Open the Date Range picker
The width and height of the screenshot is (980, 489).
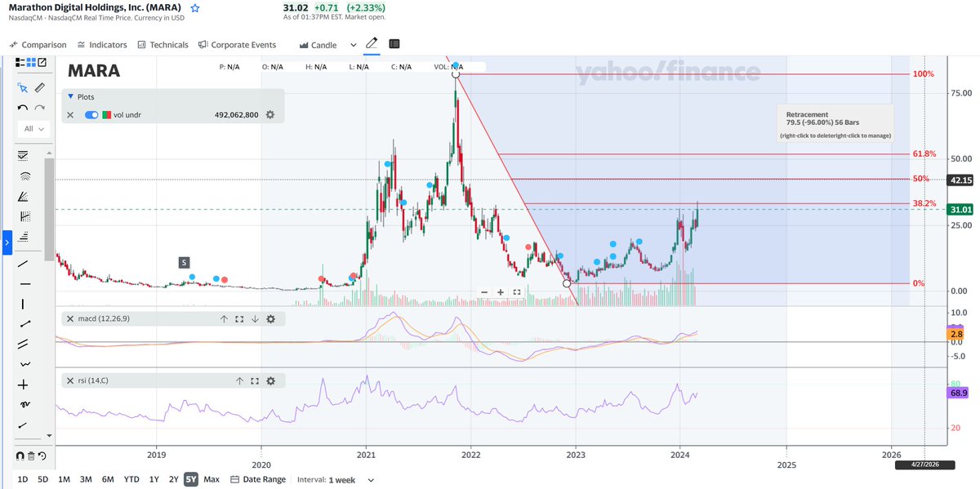pyautogui.click(x=258, y=479)
